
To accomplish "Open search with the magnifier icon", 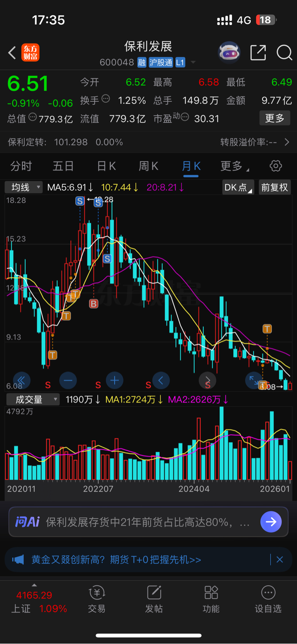I will pyautogui.click(x=284, y=52).
